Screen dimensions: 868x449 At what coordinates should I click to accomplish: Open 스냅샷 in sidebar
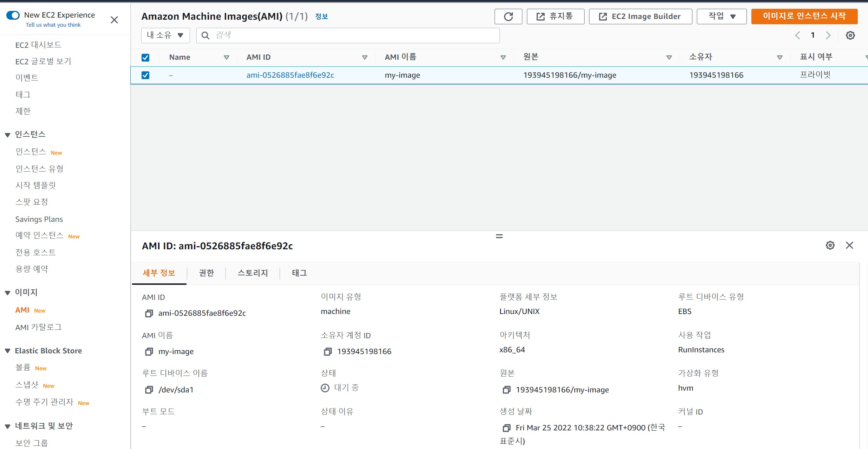click(x=27, y=385)
